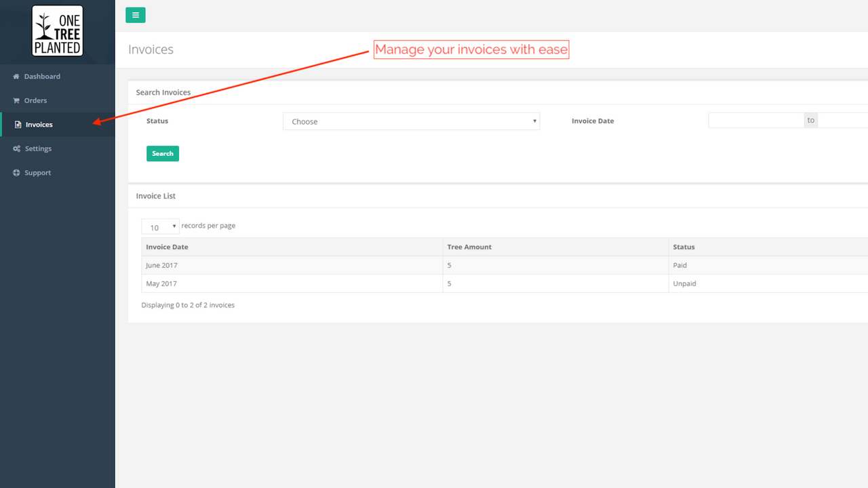The width and height of the screenshot is (868, 488).
Task: Select the May 2017 invoice row
Action: click(x=292, y=283)
